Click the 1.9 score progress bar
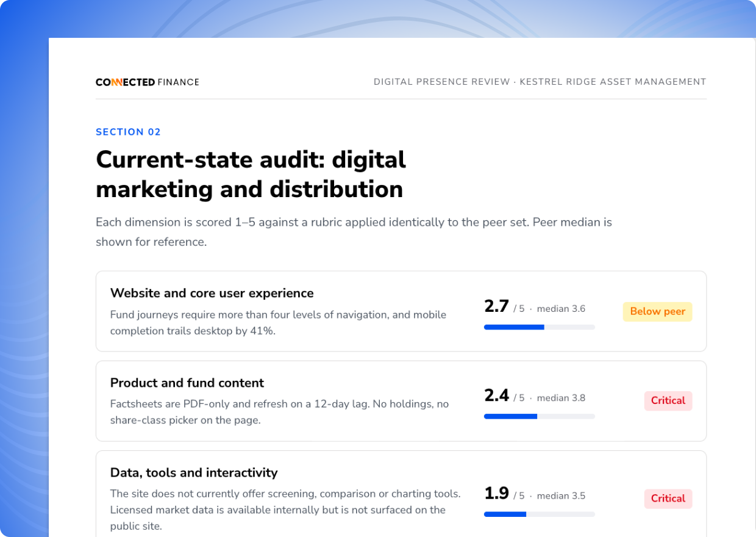This screenshot has height=537, width=756. tap(539, 514)
